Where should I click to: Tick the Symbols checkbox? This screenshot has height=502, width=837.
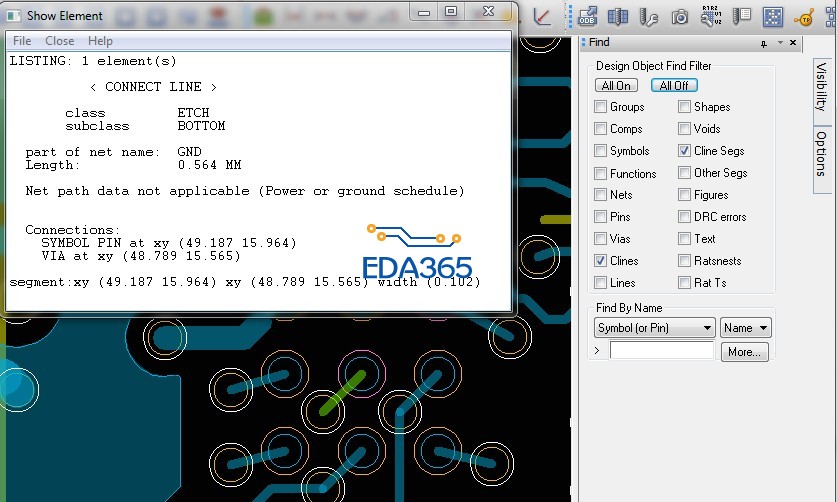point(601,151)
